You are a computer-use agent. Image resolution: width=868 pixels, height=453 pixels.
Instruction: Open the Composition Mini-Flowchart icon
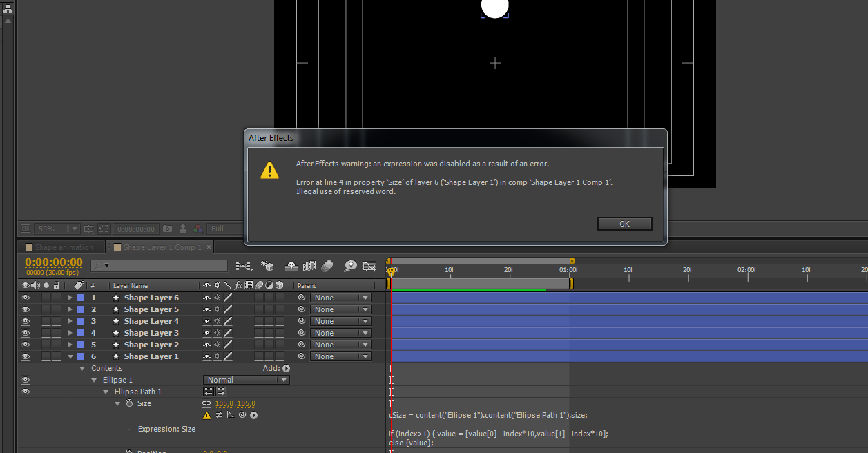click(x=243, y=266)
